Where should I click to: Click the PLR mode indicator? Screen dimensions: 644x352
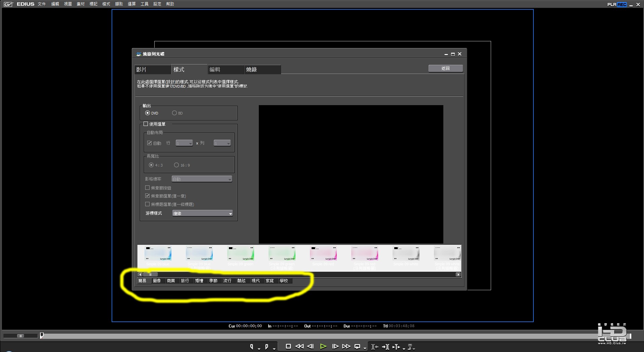[612, 4]
